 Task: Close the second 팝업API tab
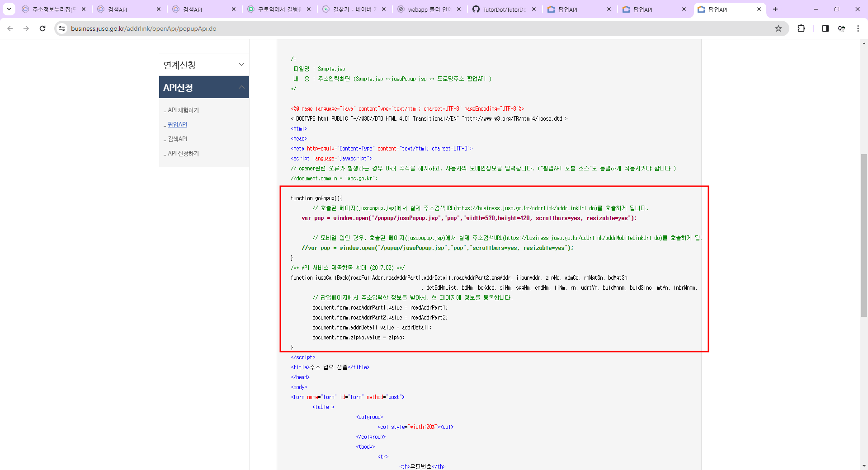point(684,9)
